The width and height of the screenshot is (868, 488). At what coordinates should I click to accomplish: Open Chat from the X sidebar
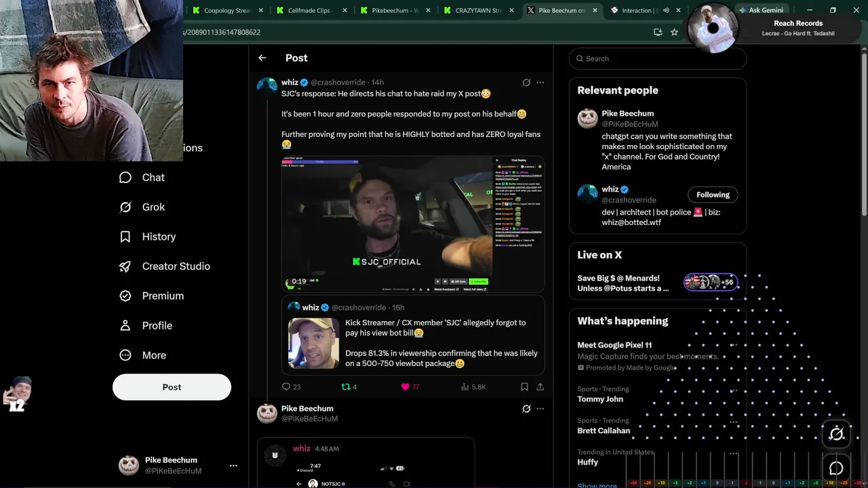point(141,178)
